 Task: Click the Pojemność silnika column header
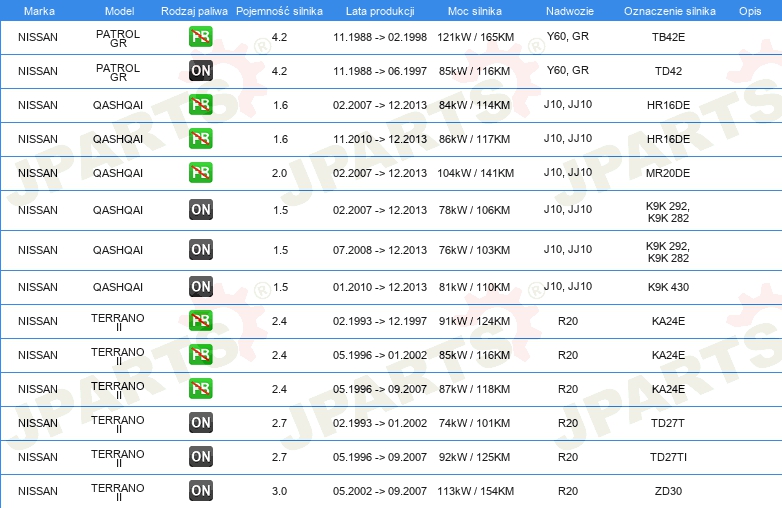[279, 11]
